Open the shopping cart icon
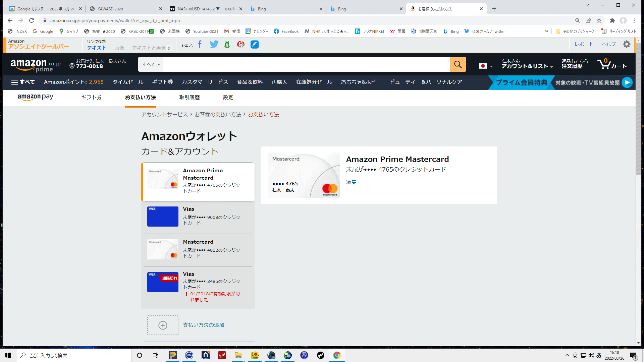Screen dimensions: 644x362 coord(612,64)
